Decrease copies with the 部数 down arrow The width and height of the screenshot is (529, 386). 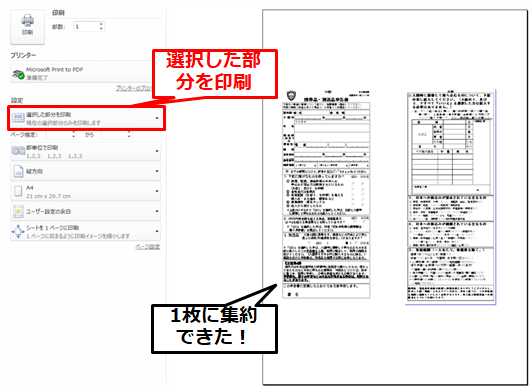[x=101, y=29]
